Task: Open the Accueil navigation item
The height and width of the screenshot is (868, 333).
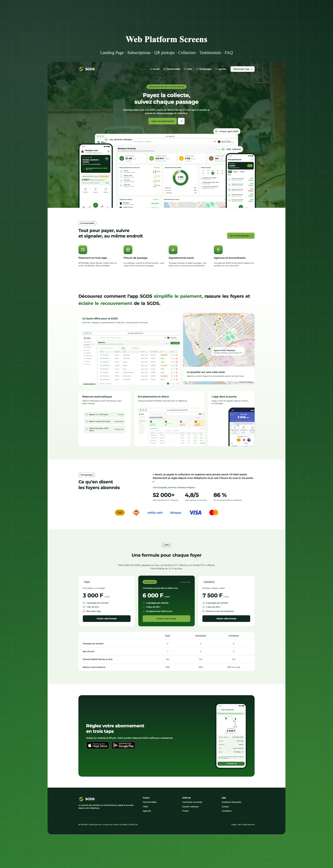Action: pos(155,69)
